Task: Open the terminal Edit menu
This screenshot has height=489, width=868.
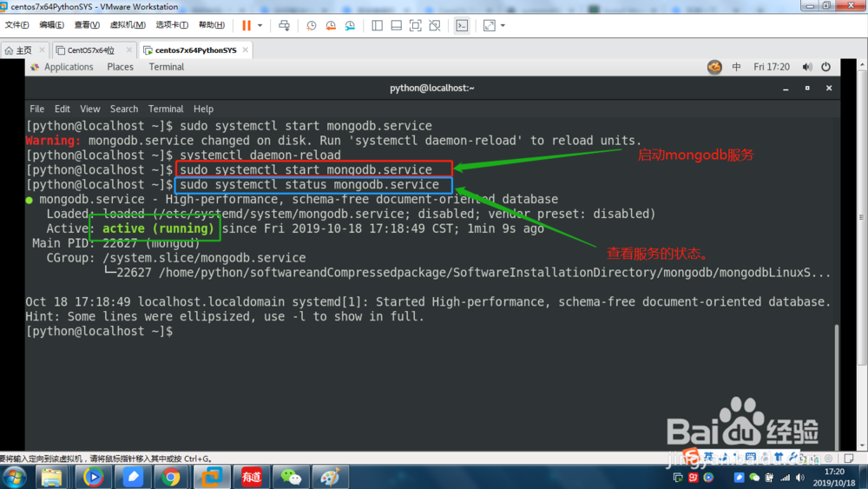Action: 62,109
